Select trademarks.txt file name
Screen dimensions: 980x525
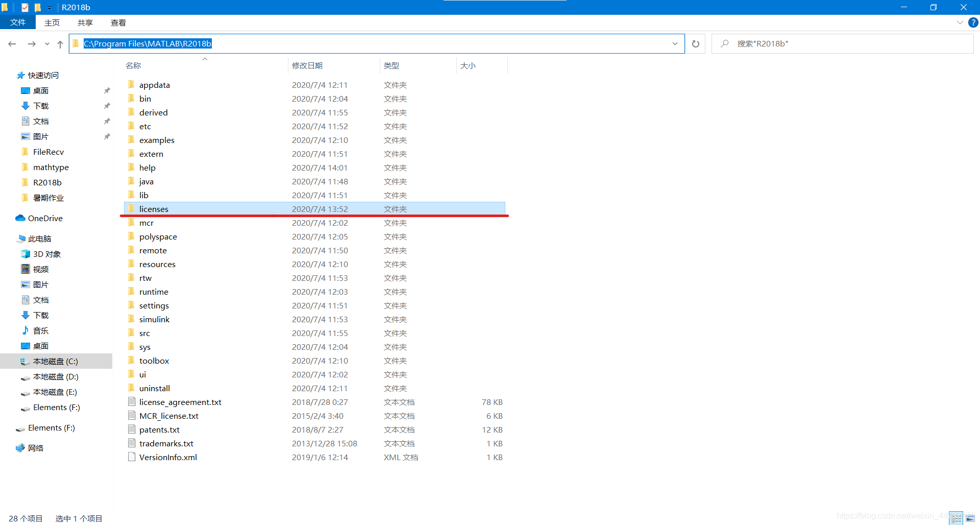(166, 444)
